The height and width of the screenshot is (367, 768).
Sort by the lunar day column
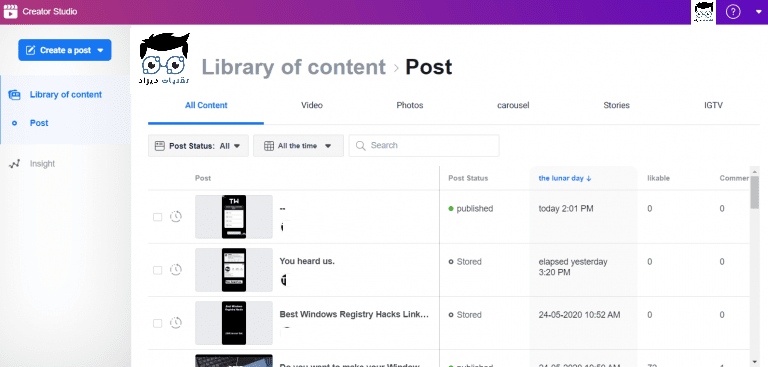tap(565, 178)
